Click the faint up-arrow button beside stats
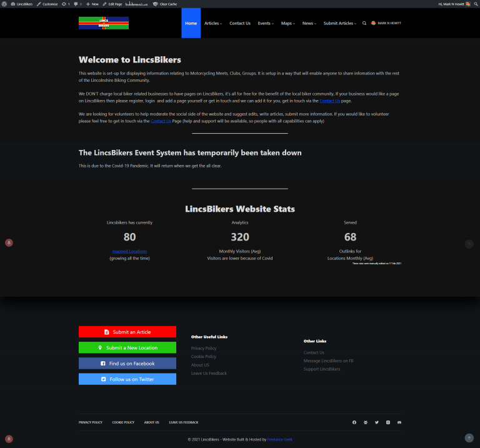Viewport: 480px width, 448px height. tap(469, 244)
